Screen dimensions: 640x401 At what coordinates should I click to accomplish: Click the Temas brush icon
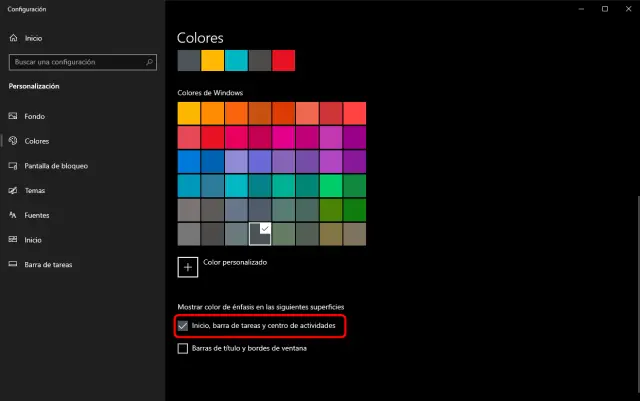point(12,190)
